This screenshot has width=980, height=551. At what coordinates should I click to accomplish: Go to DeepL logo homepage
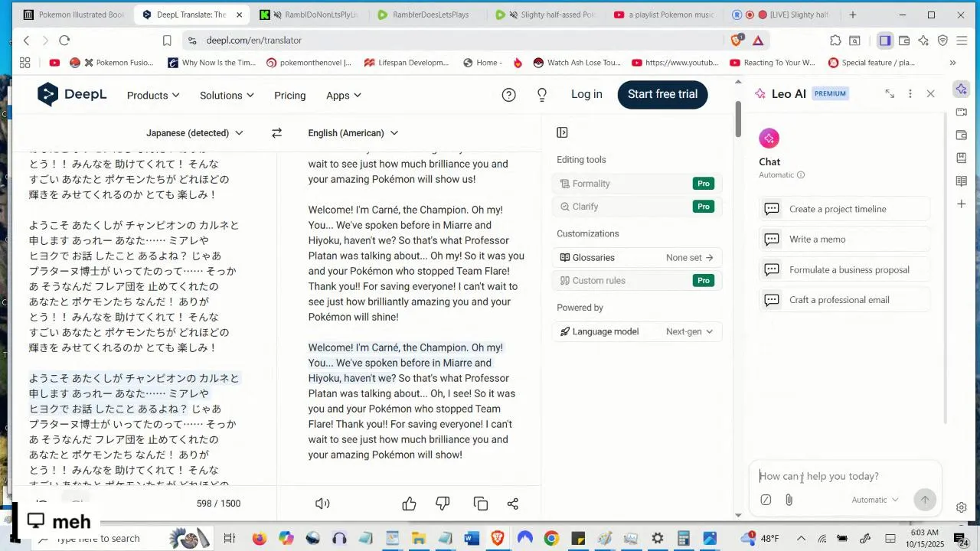pos(72,95)
